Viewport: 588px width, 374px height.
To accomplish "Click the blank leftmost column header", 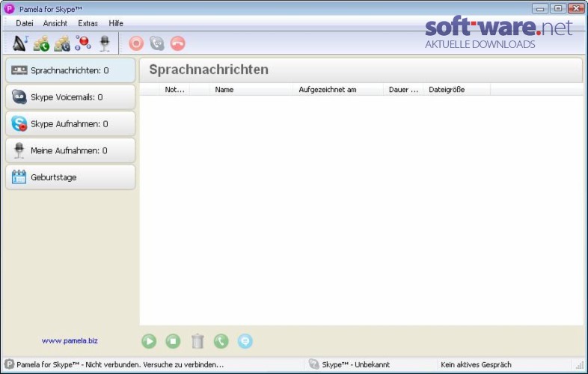I will click(150, 90).
